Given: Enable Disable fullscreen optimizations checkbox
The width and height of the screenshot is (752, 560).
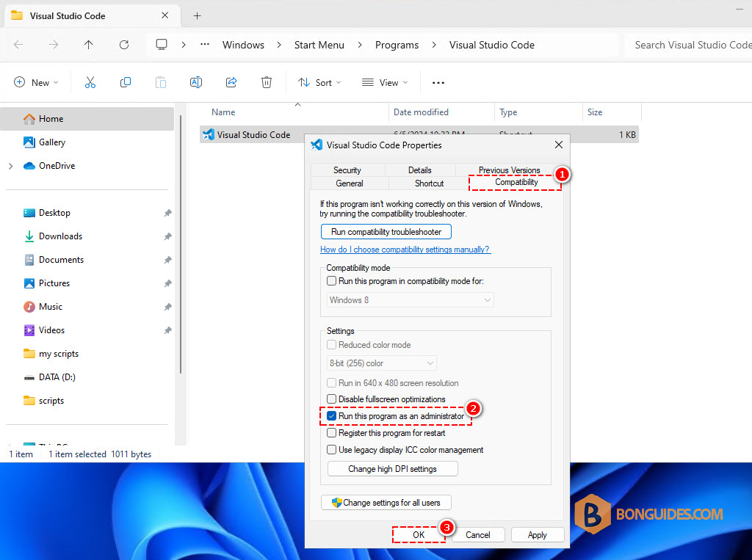Looking at the screenshot, I should [331, 399].
